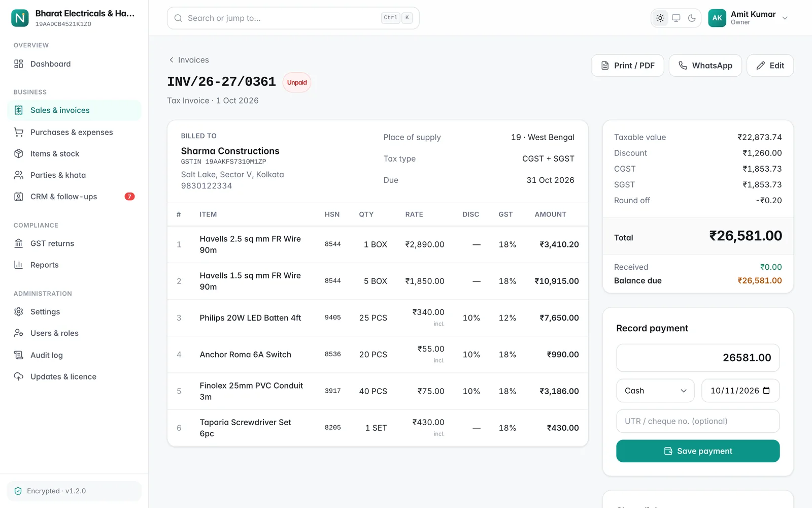The height and width of the screenshot is (508, 812).
Task: Click the red 7 badge on CRM
Action: [x=130, y=197]
